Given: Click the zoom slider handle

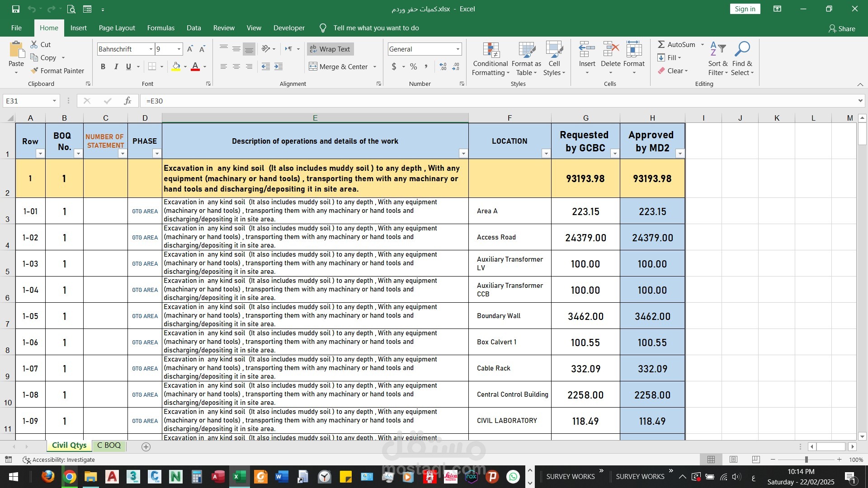Looking at the screenshot, I should pos(806,460).
